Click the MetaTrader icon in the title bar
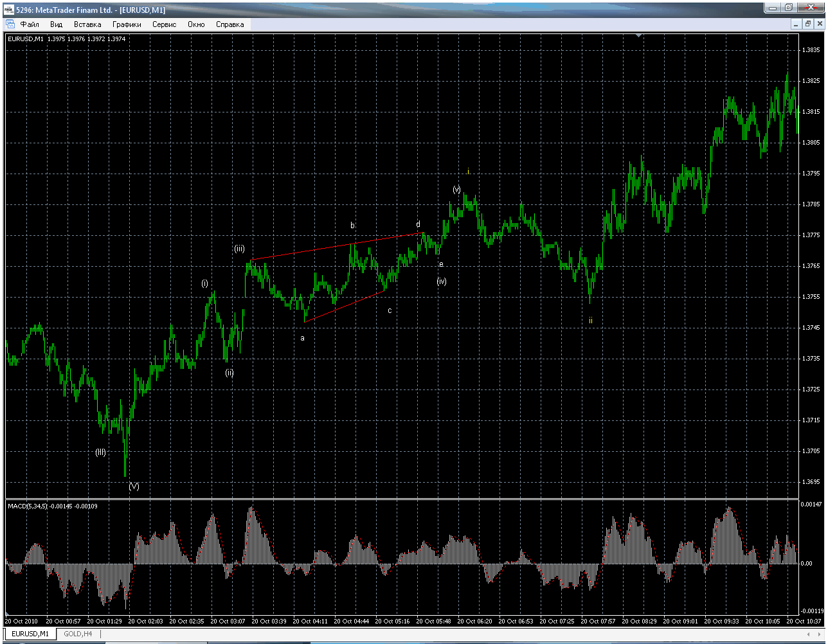This screenshot has width=828, height=644. tap(10, 9)
